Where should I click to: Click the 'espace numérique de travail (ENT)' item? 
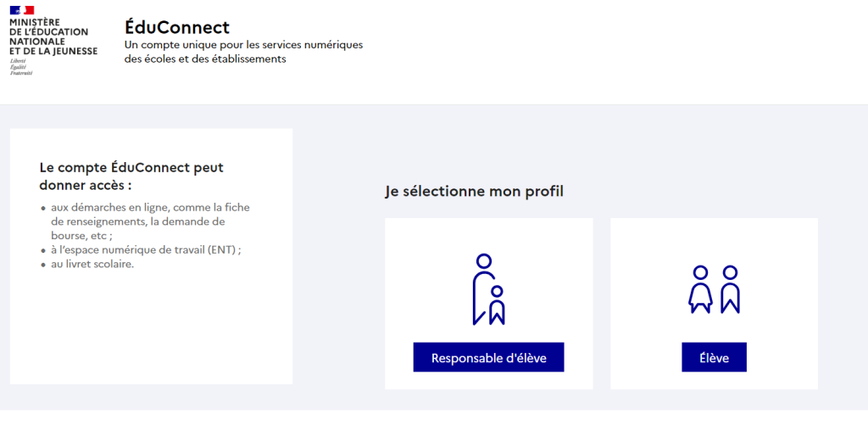146,249
